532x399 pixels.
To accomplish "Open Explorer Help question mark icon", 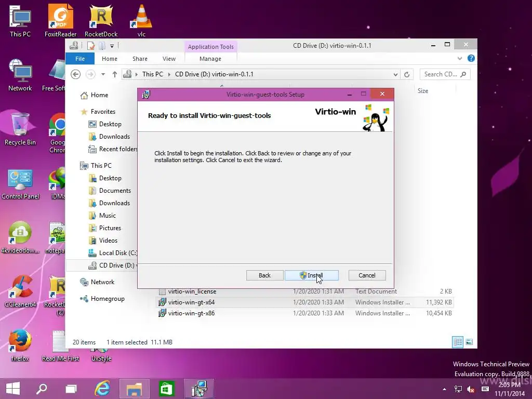I will tap(471, 58).
